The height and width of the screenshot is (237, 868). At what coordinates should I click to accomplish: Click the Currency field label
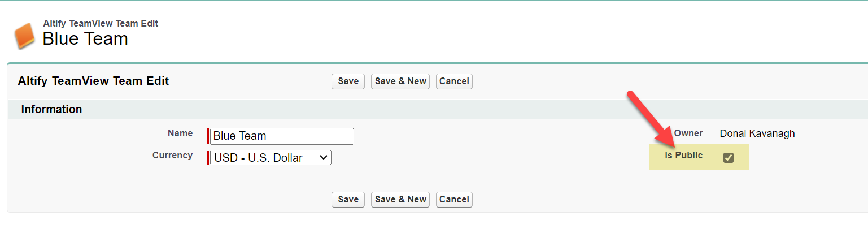172,155
